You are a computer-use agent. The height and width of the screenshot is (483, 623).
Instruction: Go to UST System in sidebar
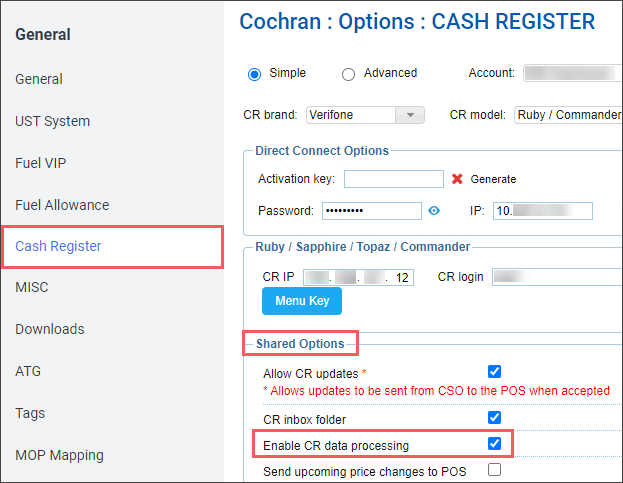(52, 121)
